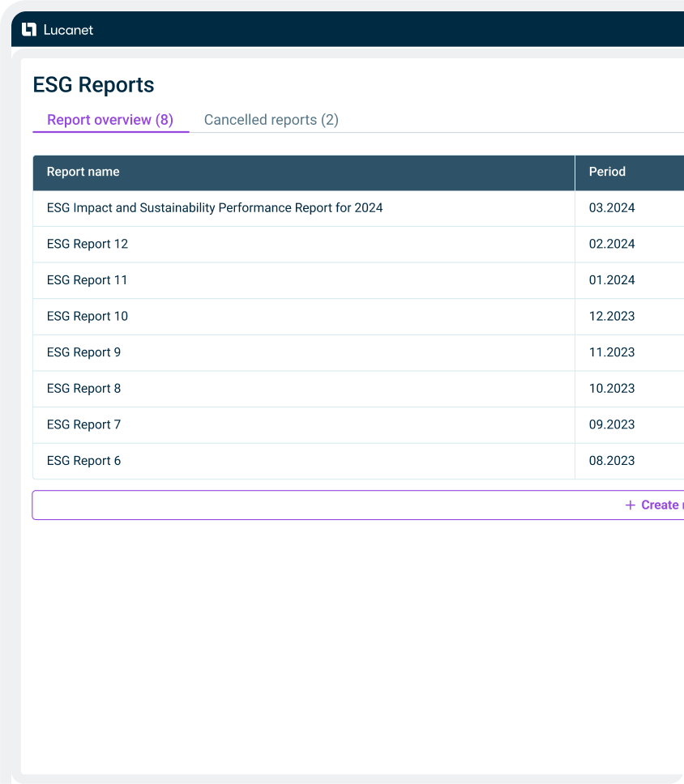Click the Lucanet brand name text
This screenshot has width=684, height=784.
(68, 30)
